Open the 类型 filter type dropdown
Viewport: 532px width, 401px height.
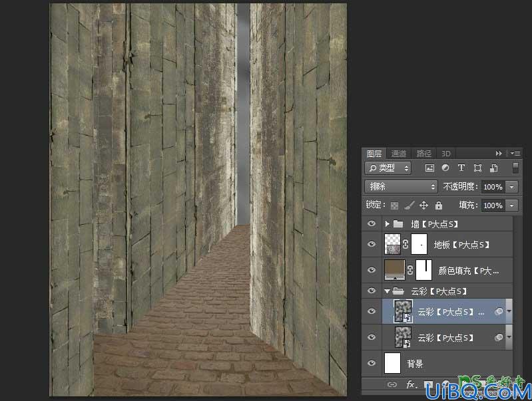388,168
